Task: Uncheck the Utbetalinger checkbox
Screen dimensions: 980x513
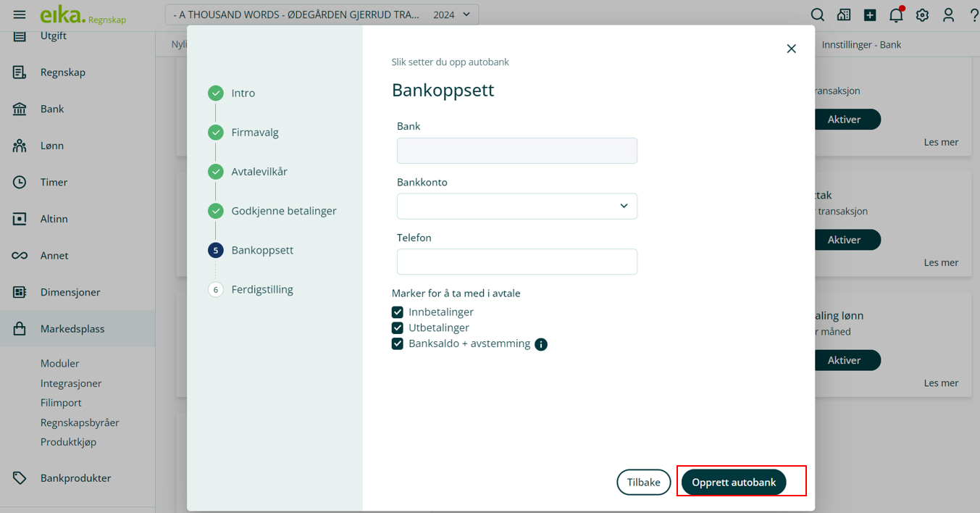Action: (398, 328)
